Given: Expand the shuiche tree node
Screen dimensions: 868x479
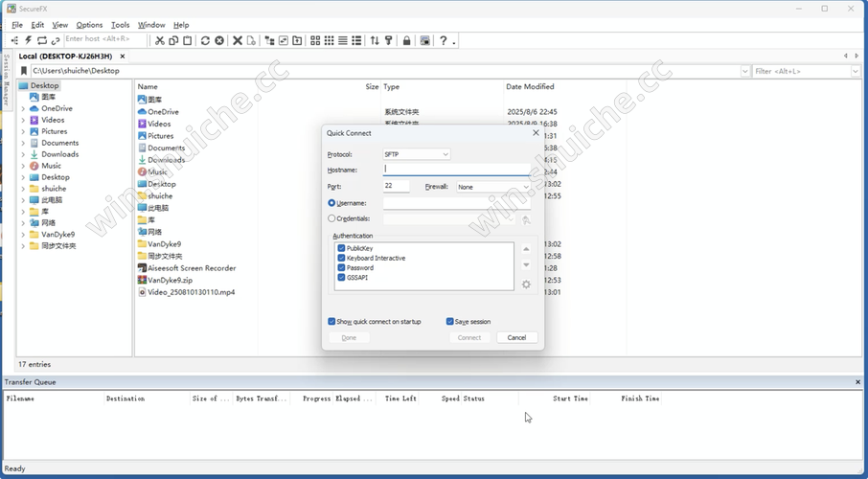Looking at the screenshot, I should tap(23, 189).
